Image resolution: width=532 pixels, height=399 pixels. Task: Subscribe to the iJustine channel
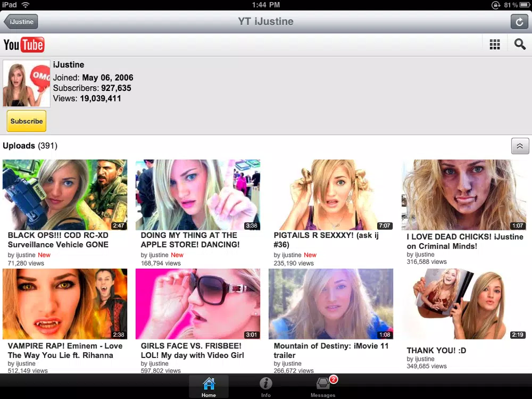tap(27, 121)
